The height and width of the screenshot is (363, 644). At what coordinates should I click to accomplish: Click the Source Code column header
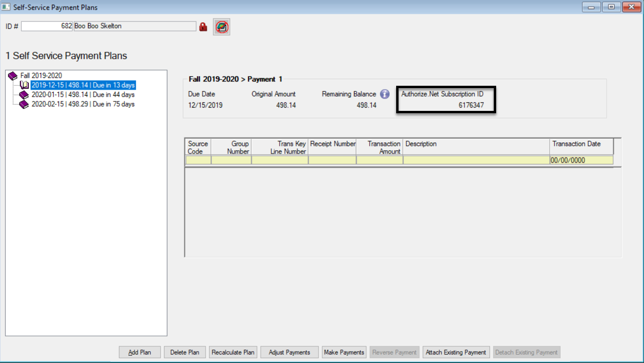point(198,147)
